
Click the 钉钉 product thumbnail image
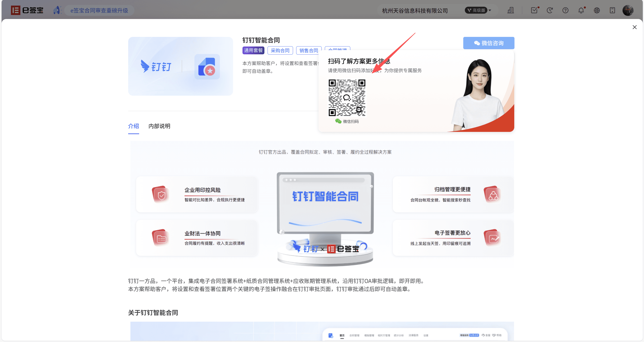(181, 66)
